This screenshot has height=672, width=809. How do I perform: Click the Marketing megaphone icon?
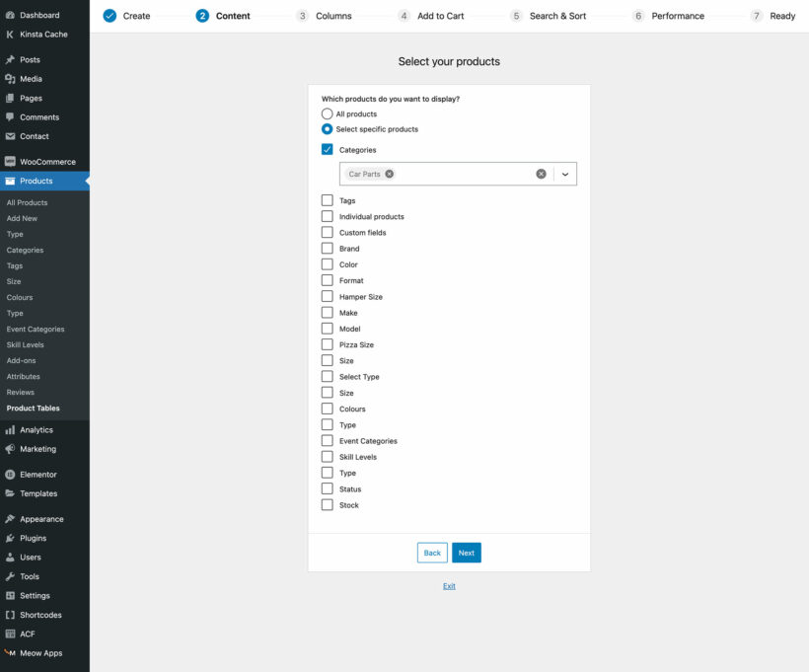point(11,449)
